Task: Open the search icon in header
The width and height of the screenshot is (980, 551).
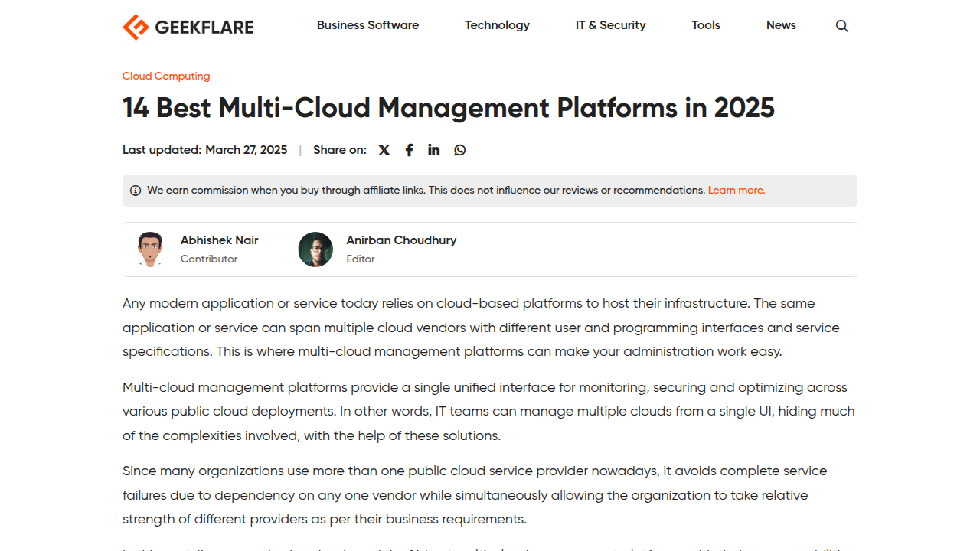Action: pyautogui.click(x=842, y=26)
